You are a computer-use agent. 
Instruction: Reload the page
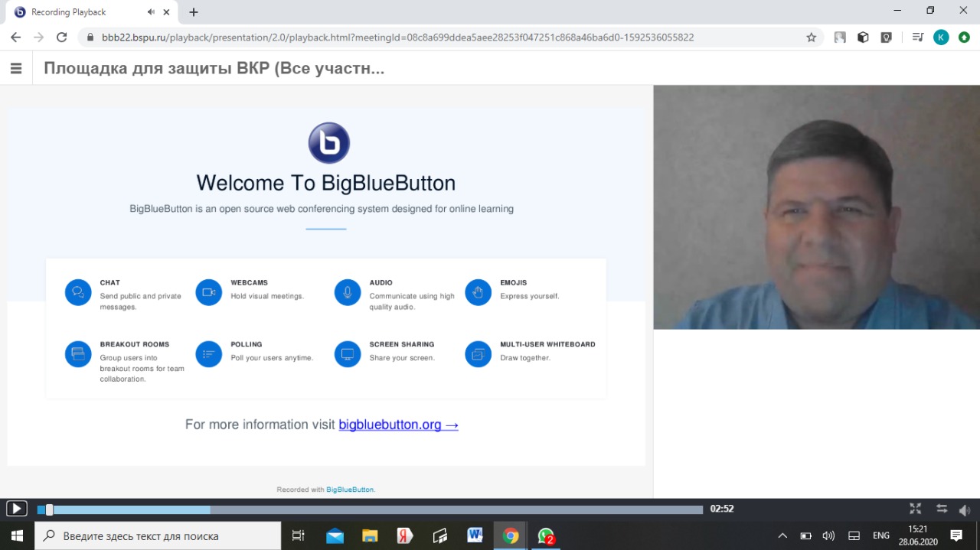[62, 37]
